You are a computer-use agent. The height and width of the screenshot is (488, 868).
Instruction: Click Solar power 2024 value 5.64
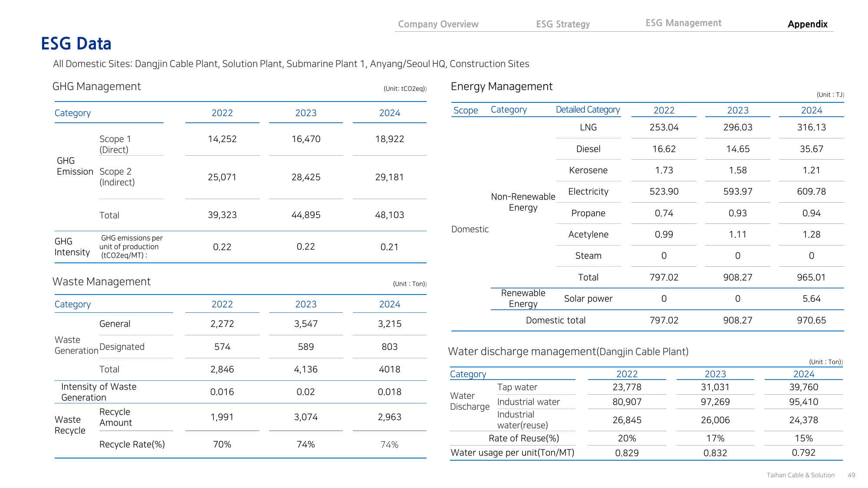pyautogui.click(x=812, y=298)
